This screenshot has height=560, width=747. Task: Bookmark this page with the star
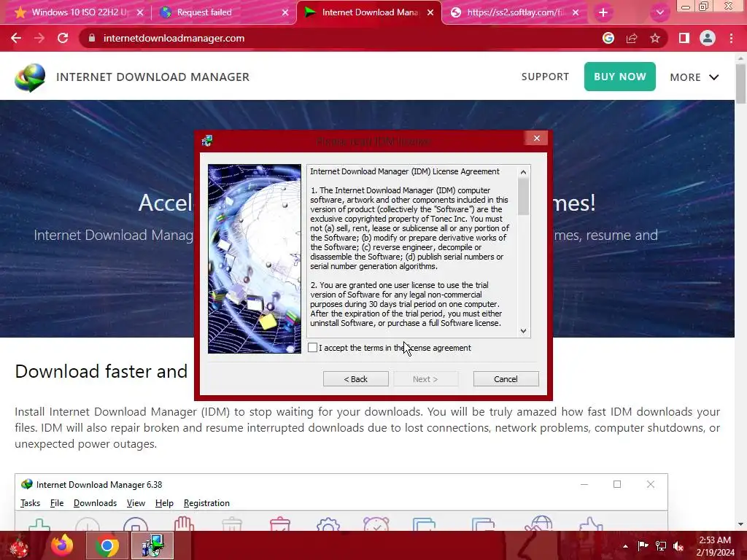655,38
